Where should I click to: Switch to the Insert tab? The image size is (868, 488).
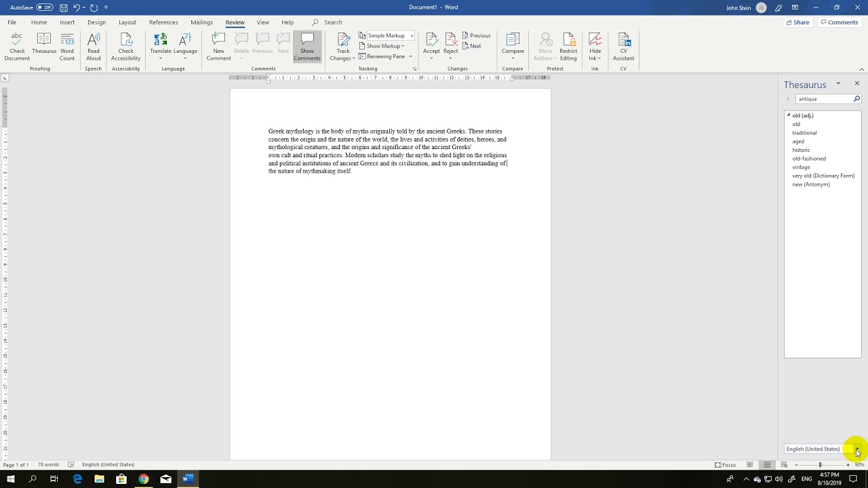click(x=67, y=22)
